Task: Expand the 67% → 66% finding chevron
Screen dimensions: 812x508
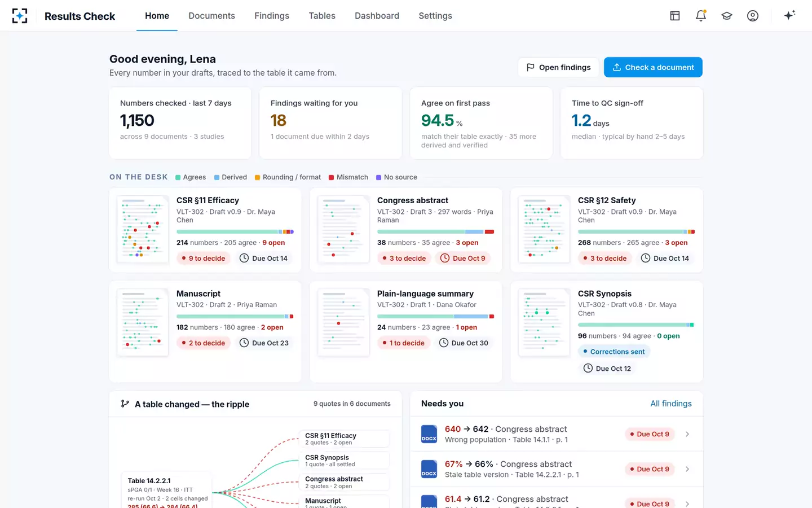Action: click(687, 469)
